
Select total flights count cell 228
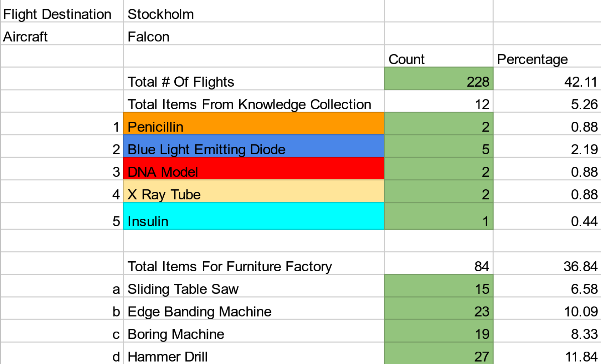point(438,82)
